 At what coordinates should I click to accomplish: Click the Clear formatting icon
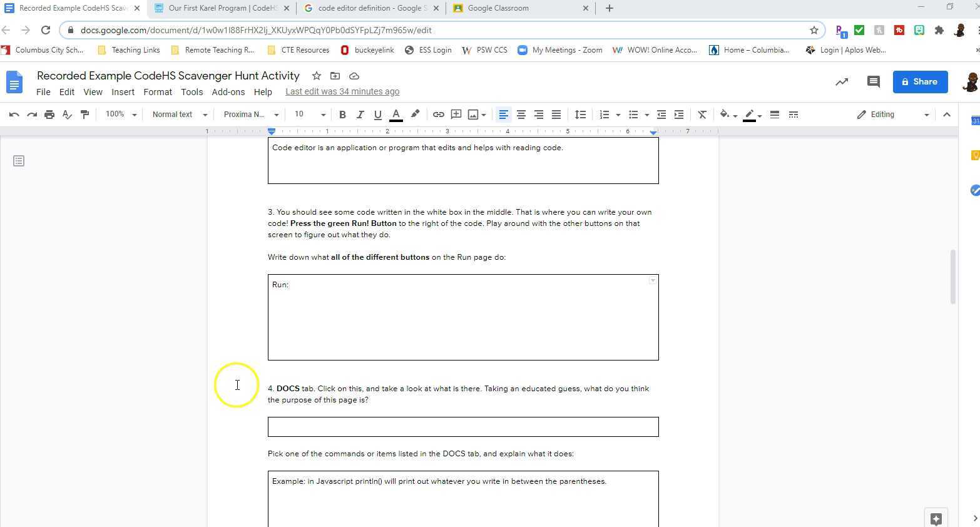(702, 115)
